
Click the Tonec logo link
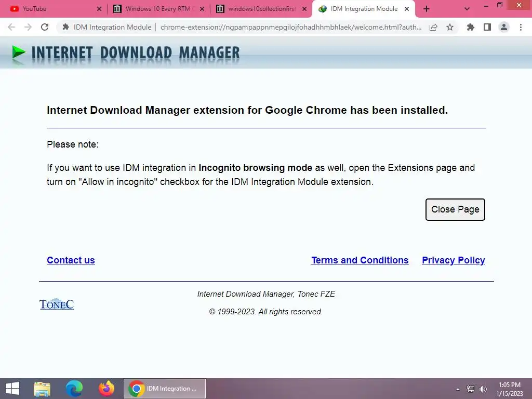(x=57, y=304)
